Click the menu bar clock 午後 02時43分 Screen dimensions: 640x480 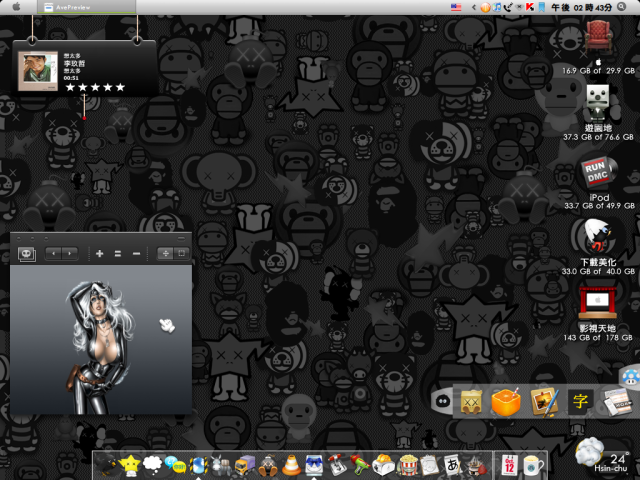coord(582,7)
